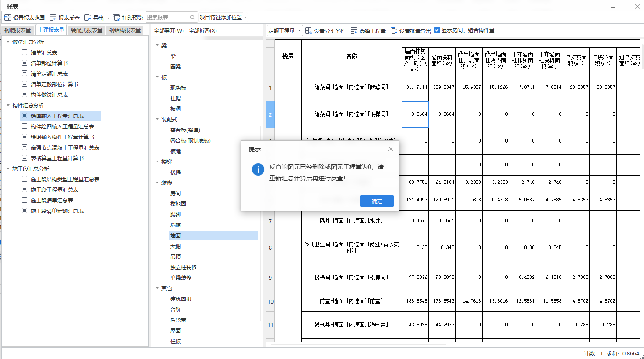644x359 pixels.
Task: Click 设置报表范围 toolbar icon
Action: coord(7,18)
